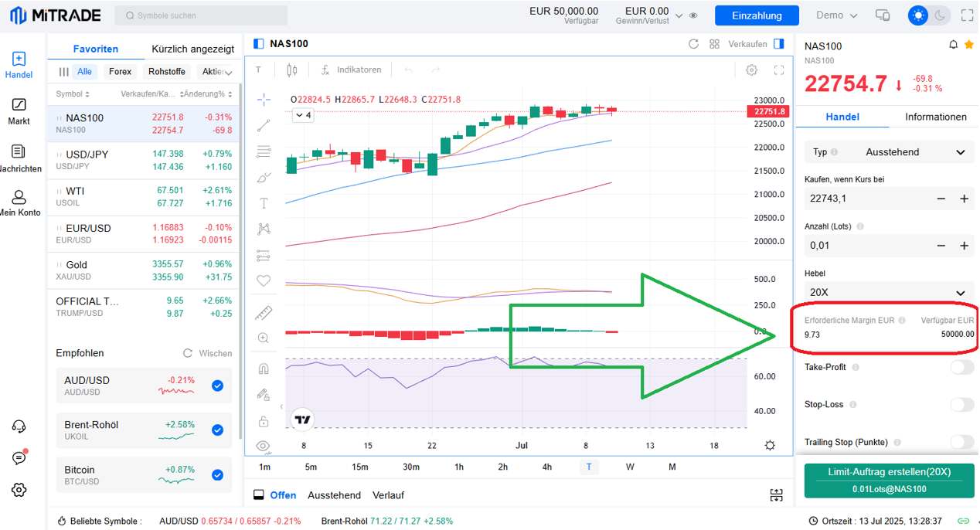The image size is (980, 530).
Task: Select the Fibonacci retracement tool
Action: [264, 151]
